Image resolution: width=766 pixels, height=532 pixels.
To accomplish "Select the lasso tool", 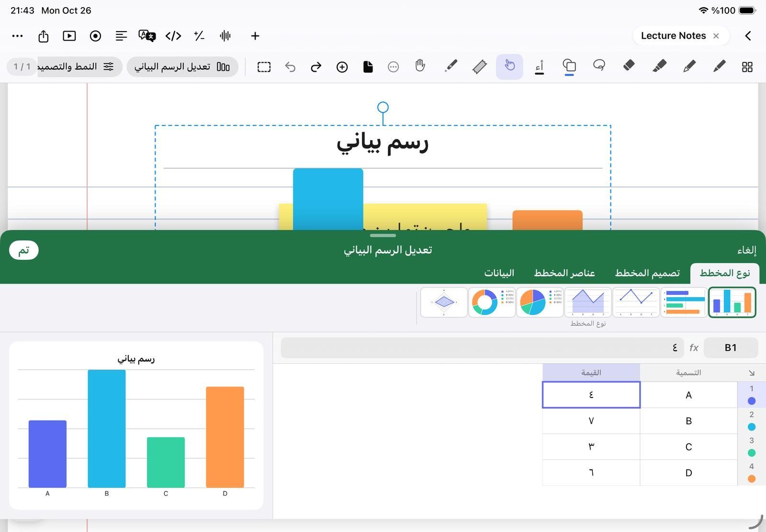I will point(599,66).
